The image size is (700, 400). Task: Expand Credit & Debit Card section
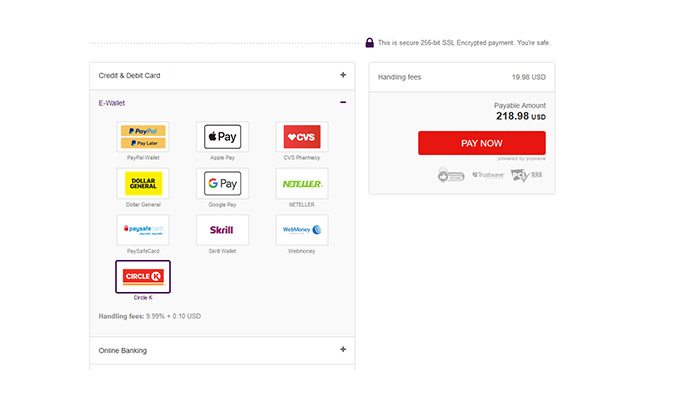point(343,75)
